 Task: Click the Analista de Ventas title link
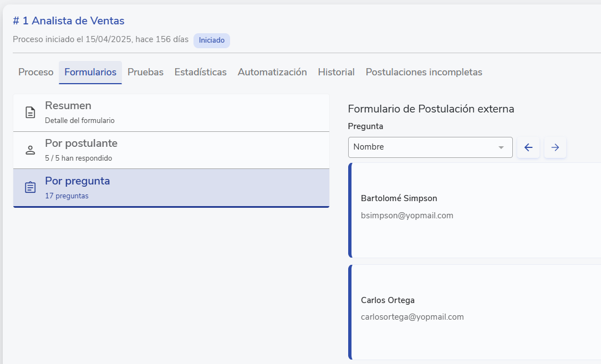coord(69,21)
